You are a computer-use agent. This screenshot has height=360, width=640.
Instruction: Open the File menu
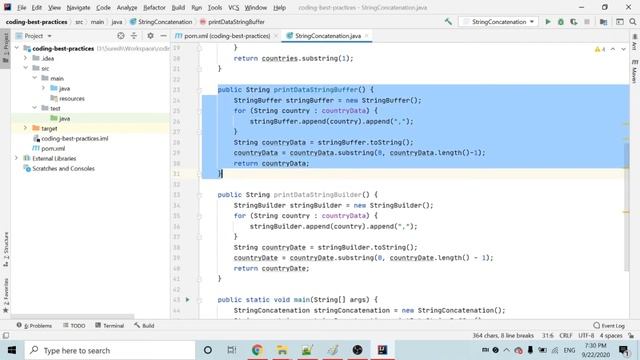coord(21,7)
